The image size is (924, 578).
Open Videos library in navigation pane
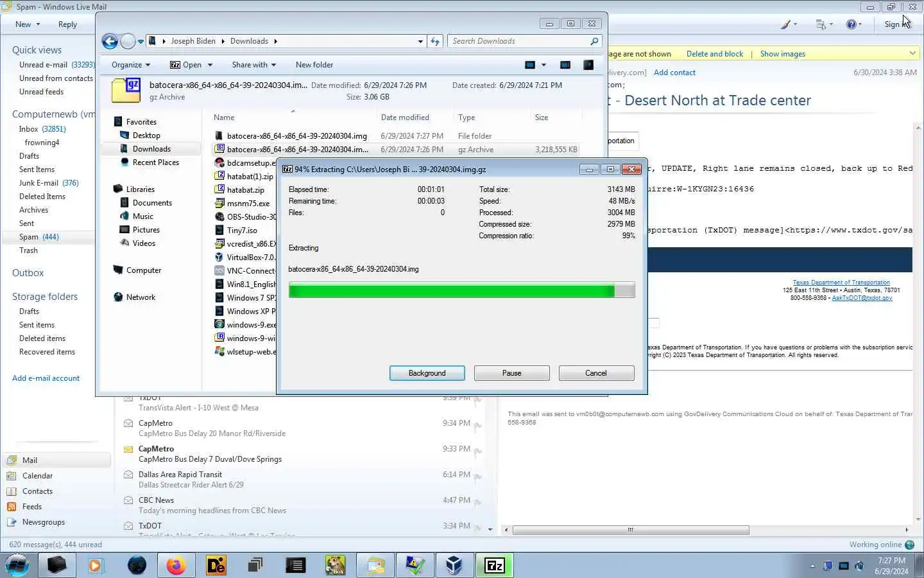(144, 243)
